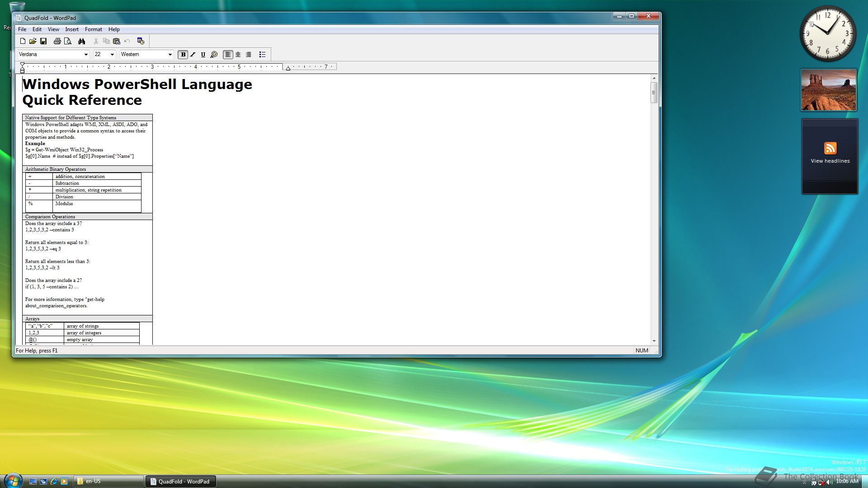
Task: Toggle Bold formatting button
Action: [183, 55]
